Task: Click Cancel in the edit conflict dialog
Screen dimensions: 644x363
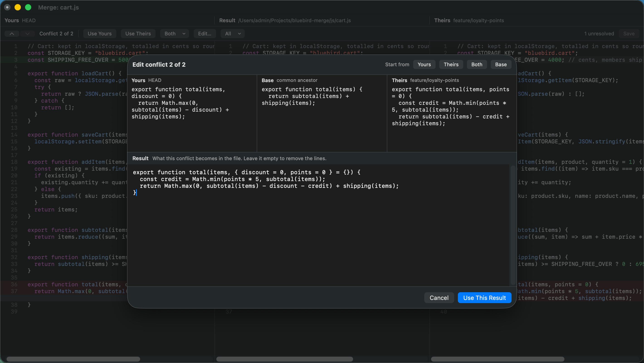Action: (x=439, y=298)
